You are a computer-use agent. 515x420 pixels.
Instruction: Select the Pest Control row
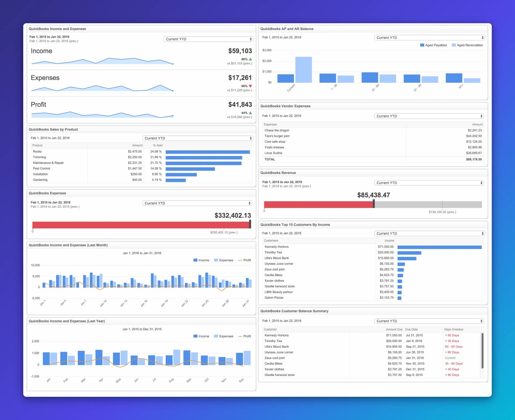click(141, 168)
